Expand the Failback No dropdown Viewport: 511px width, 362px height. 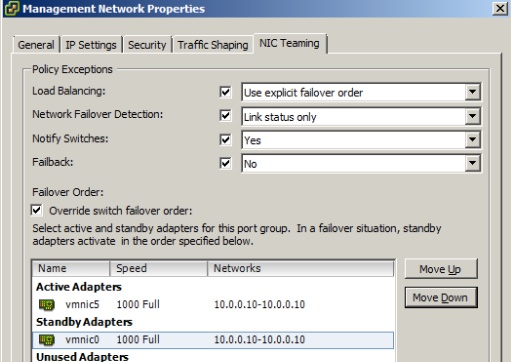click(472, 163)
